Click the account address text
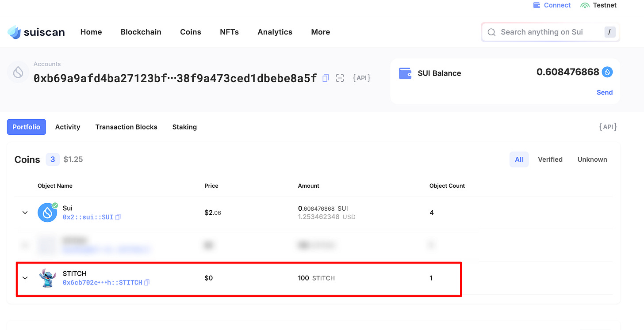The image size is (644, 330). pos(175,78)
